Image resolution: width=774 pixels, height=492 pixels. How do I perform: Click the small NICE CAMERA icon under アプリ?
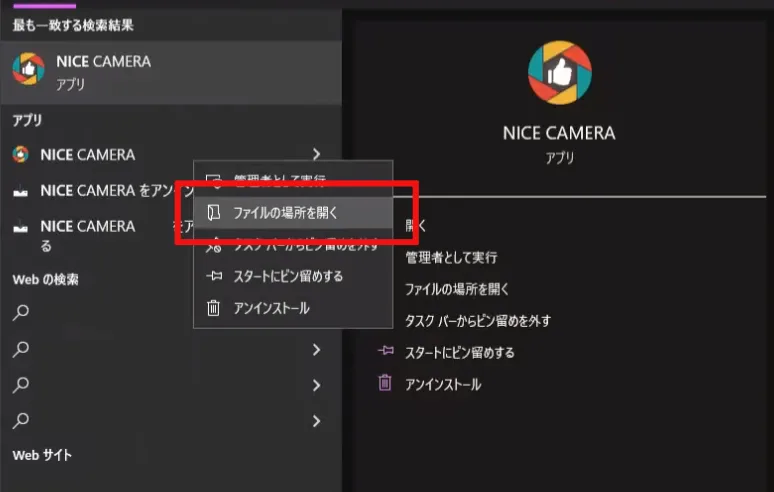click(x=20, y=154)
